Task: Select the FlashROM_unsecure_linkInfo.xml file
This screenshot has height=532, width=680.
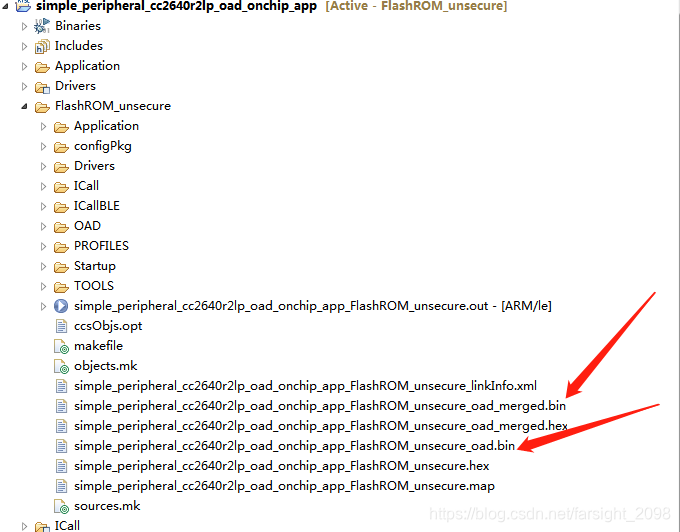Action: pos(305,386)
